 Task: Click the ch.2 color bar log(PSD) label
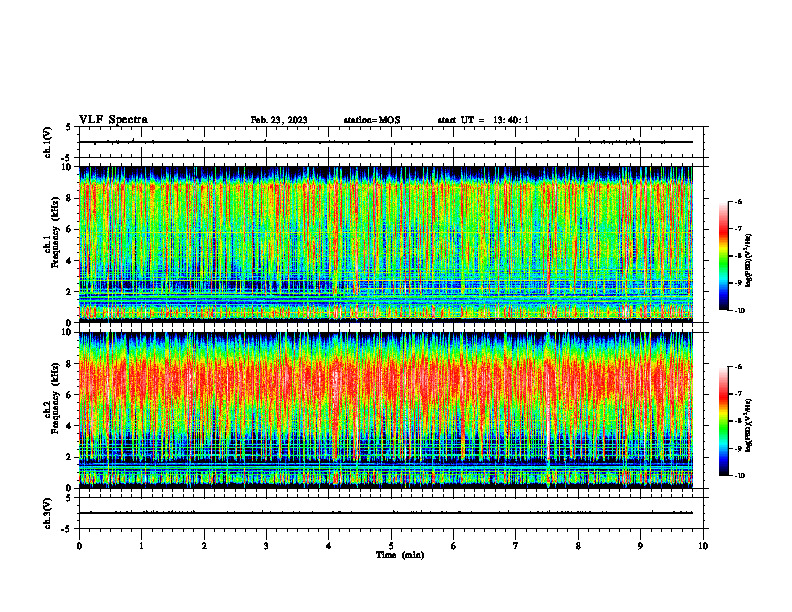749,425
